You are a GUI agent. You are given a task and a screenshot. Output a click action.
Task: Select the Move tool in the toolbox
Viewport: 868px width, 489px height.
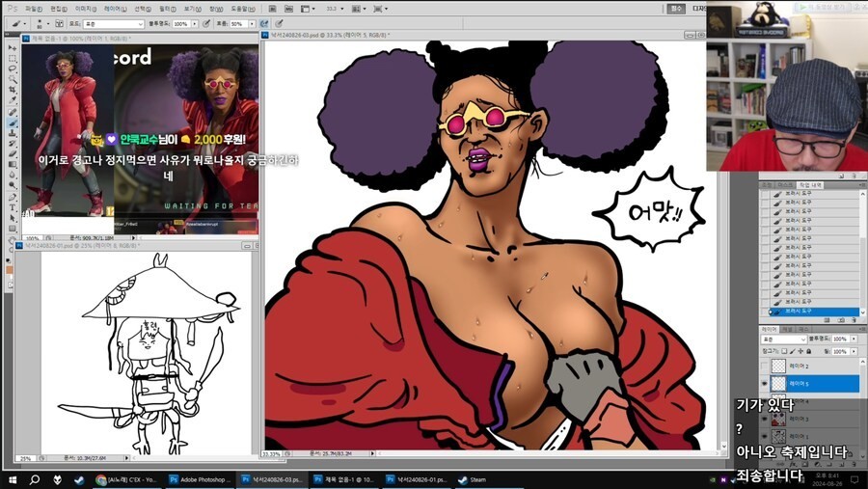(x=12, y=47)
